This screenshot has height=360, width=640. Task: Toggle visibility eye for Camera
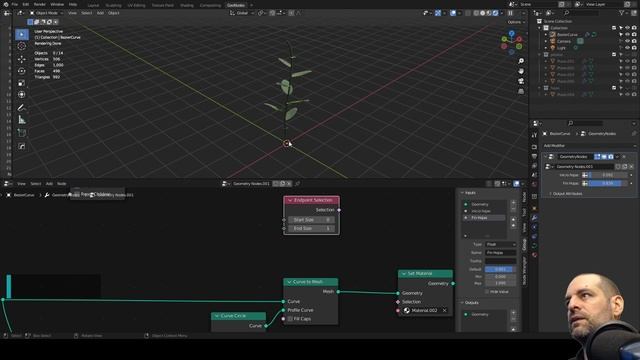pyautogui.click(x=627, y=41)
